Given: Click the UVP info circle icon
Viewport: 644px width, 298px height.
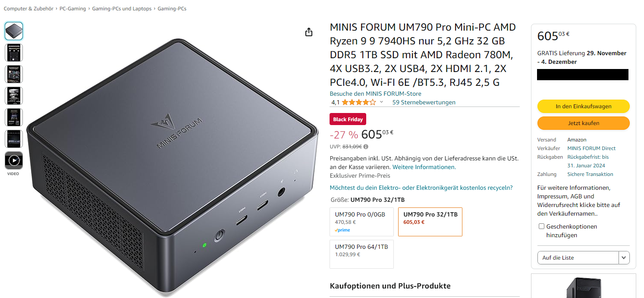Looking at the screenshot, I should [x=366, y=147].
